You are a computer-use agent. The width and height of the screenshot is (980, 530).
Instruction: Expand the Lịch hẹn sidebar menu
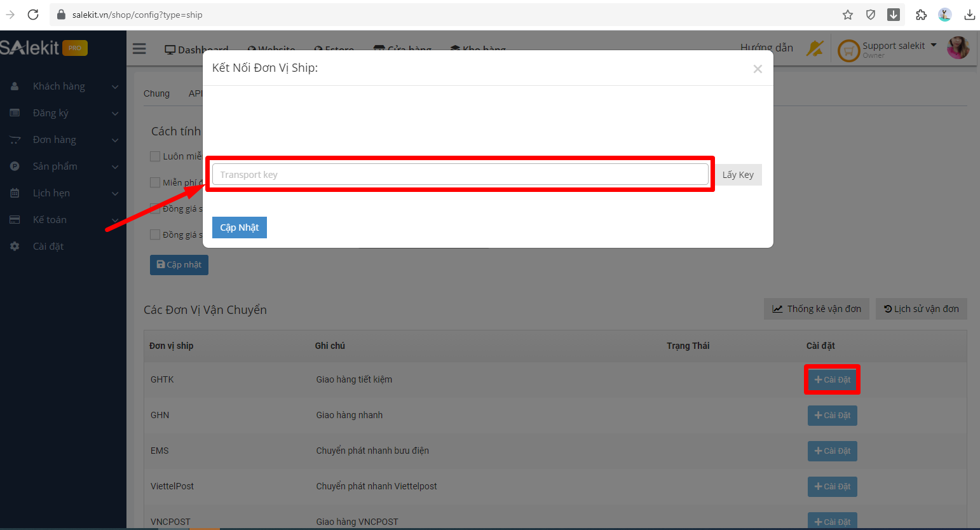point(115,193)
